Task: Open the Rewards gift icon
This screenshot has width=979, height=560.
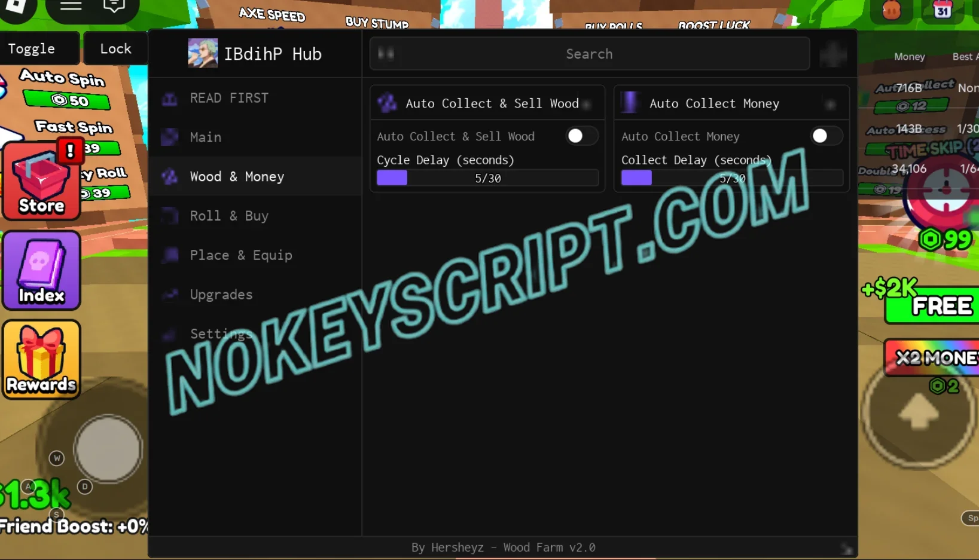Action: [41, 359]
